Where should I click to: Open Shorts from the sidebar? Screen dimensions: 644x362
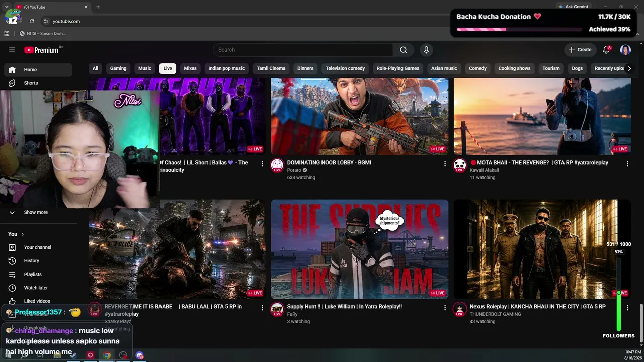(x=38, y=83)
